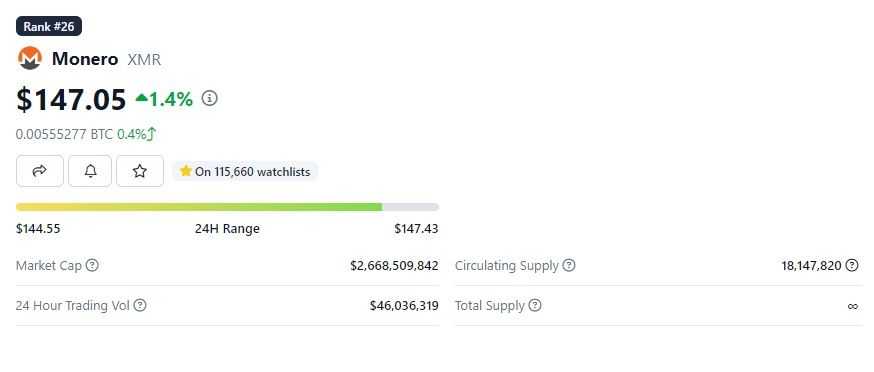Click the 0.00555277 BTC price text
This screenshot has width=874, height=372.
(65, 134)
